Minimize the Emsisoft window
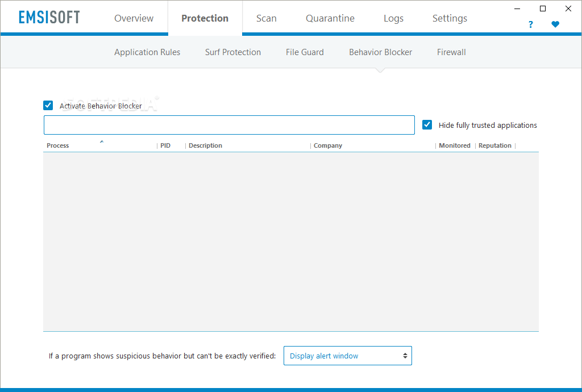This screenshot has height=392, width=582. tap(517, 9)
